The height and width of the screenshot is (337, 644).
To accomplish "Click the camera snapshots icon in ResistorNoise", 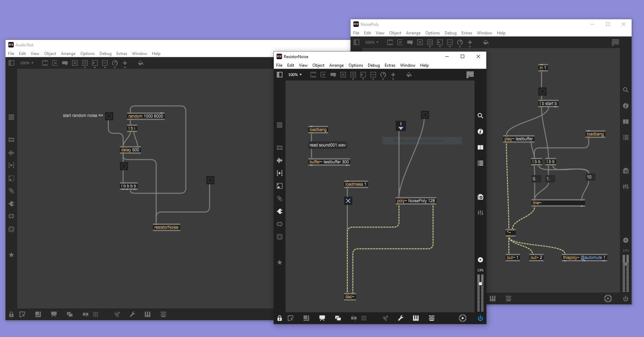I will coord(480,197).
